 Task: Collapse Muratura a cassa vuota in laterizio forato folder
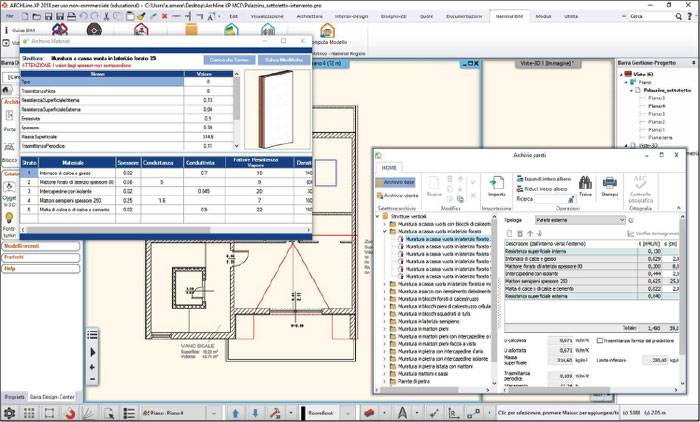(x=385, y=231)
